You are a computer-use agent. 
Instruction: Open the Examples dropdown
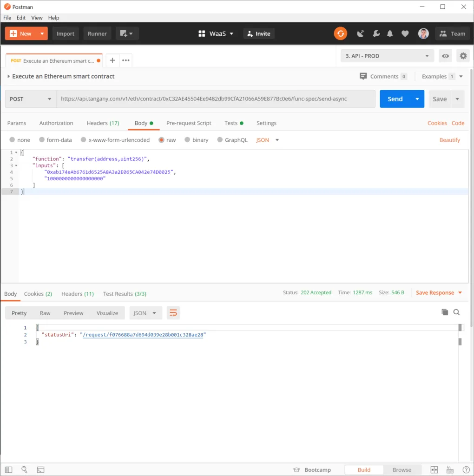(442, 77)
